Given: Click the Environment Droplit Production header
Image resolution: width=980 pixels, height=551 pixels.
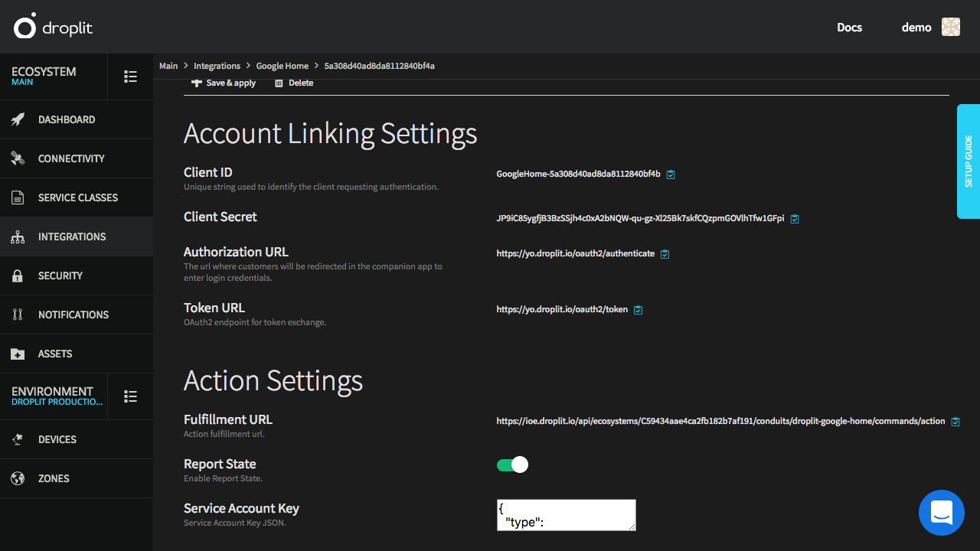Looking at the screenshot, I should pos(54,396).
